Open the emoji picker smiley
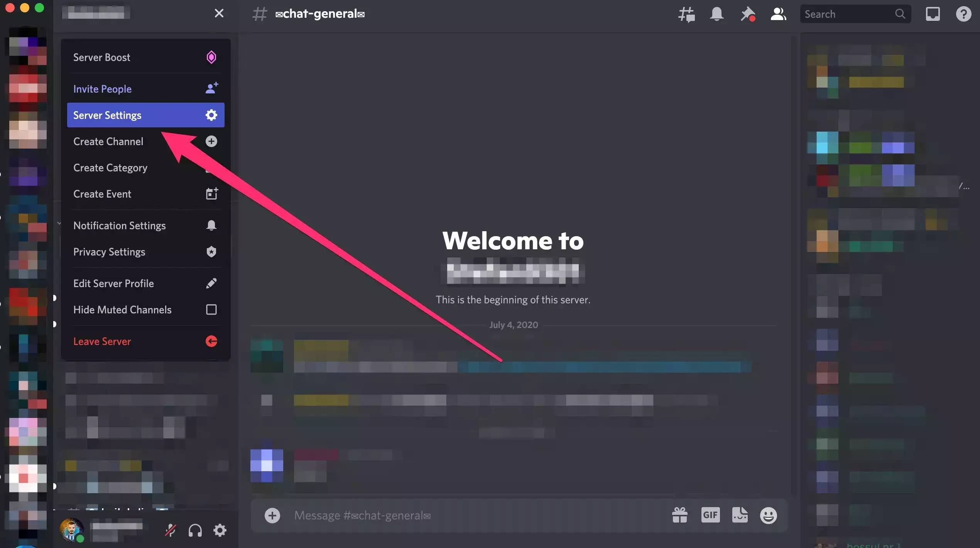The height and width of the screenshot is (548, 980). (x=768, y=515)
